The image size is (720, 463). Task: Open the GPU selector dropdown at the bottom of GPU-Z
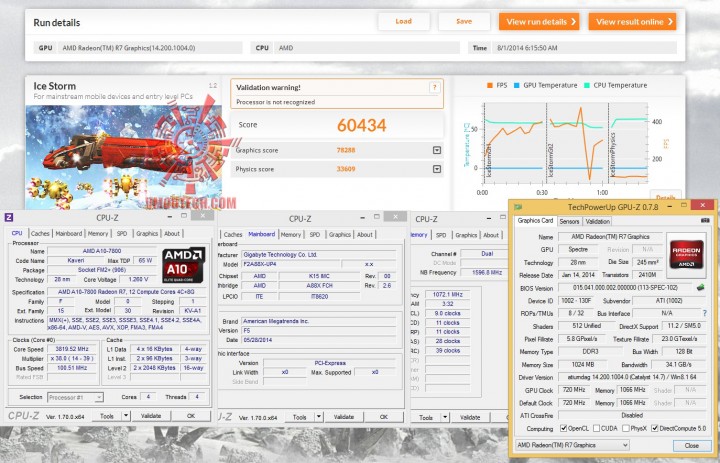(x=572, y=445)
